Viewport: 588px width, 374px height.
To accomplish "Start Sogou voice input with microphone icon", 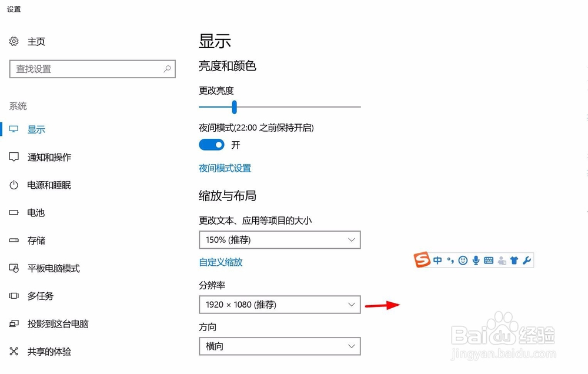I will tap(476, 260).
